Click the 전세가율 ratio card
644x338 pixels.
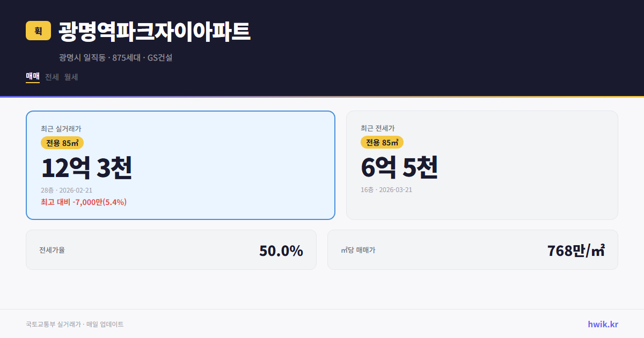pyautogui.click(x=171, y=249)
